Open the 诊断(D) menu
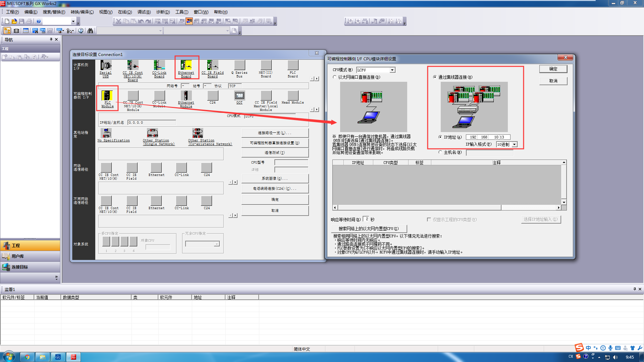The image size is (644, 362). tap(163, 12)
